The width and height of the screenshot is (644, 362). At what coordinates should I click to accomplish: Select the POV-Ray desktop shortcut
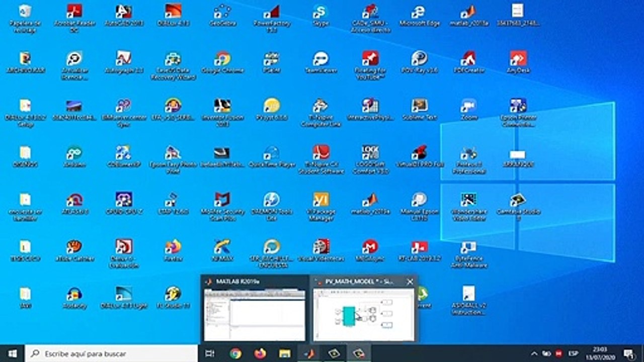click(x=419, y=62)
